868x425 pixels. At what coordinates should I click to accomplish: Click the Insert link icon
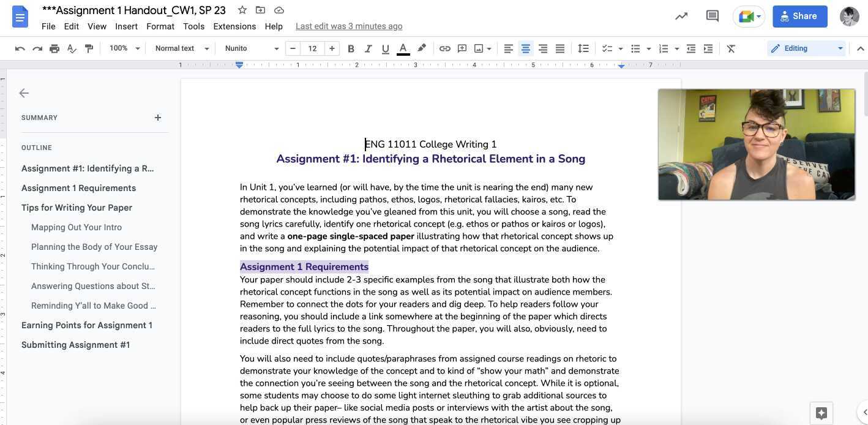click(444, 48)
